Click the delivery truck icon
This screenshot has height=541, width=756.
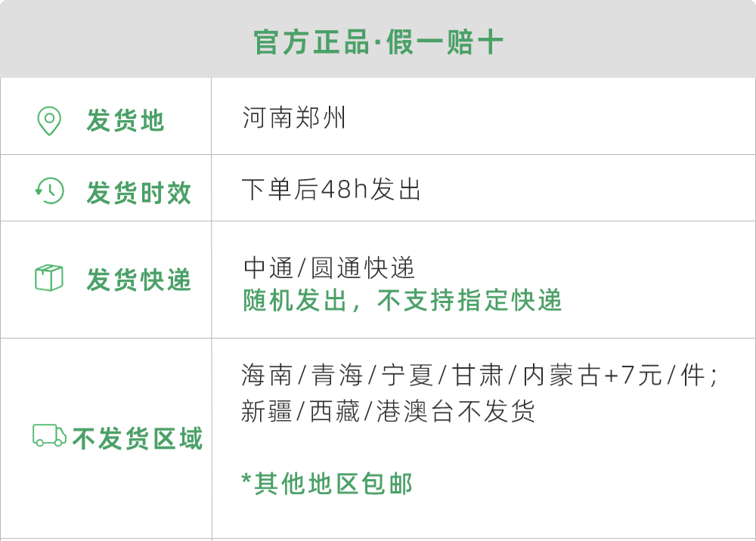tap(49, 436)
